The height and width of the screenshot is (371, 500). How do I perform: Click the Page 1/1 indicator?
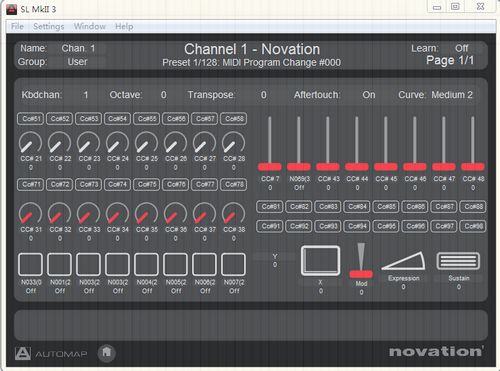[x=450, y=60]
